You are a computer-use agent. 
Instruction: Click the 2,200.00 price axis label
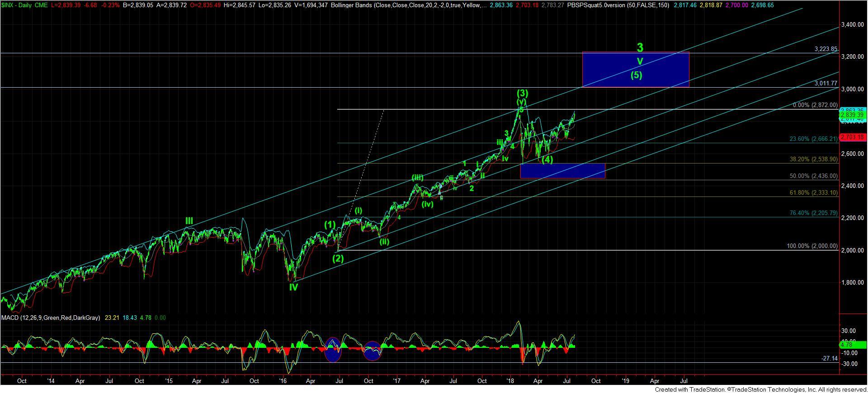click(x=852, y=218)
